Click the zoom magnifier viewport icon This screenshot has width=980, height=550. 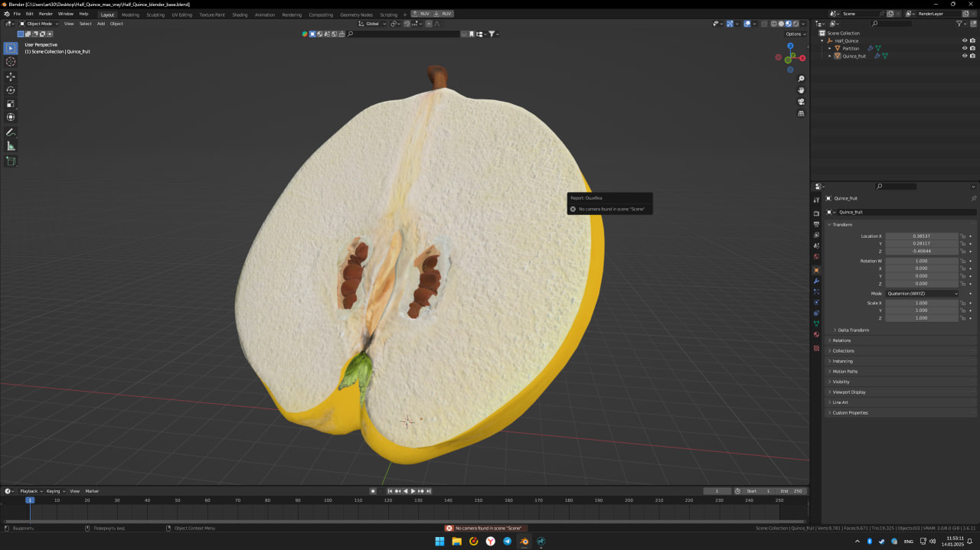click(x=801, y=79)
